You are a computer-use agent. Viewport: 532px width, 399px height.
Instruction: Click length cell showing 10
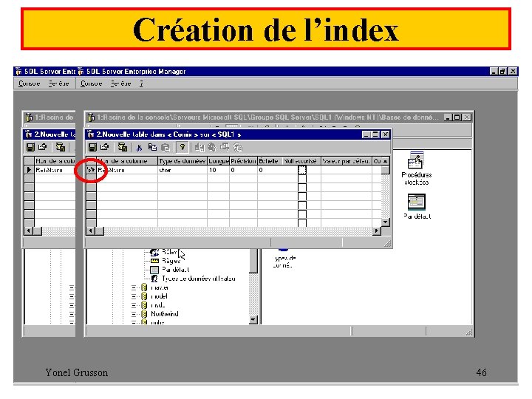coord(218,170)
